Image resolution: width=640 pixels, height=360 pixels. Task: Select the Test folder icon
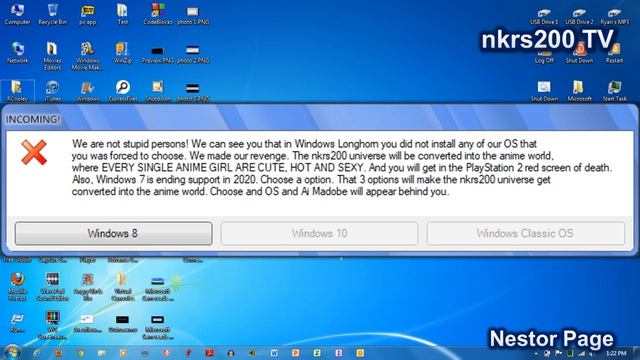122,14
